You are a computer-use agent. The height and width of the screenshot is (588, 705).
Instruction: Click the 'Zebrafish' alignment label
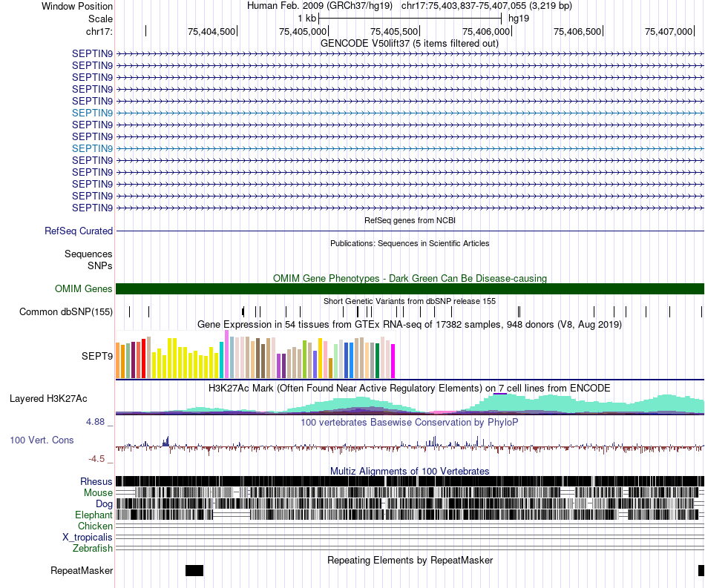[93, 549]
